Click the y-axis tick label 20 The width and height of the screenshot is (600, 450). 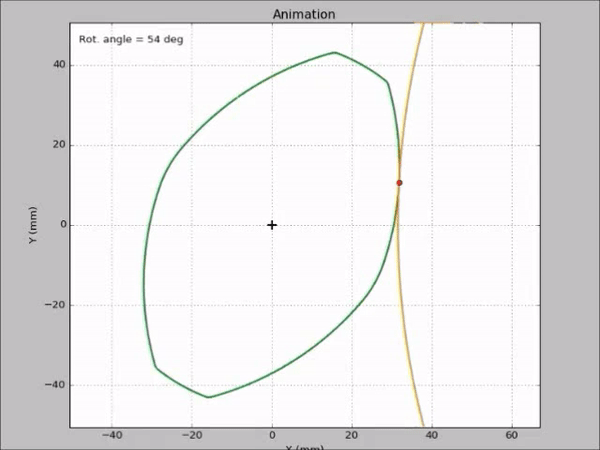(x=59, y=145)
